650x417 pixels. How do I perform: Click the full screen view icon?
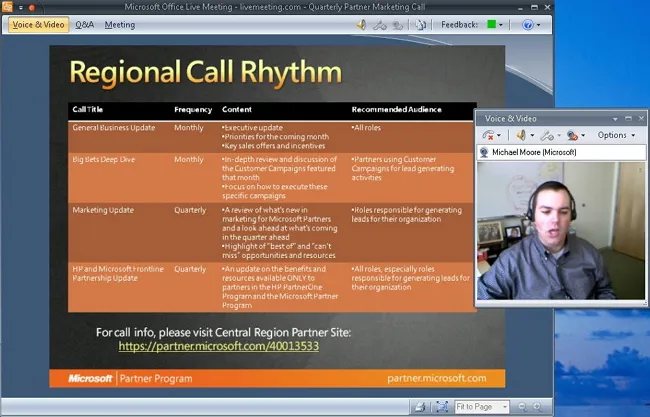tap(442, 407)
